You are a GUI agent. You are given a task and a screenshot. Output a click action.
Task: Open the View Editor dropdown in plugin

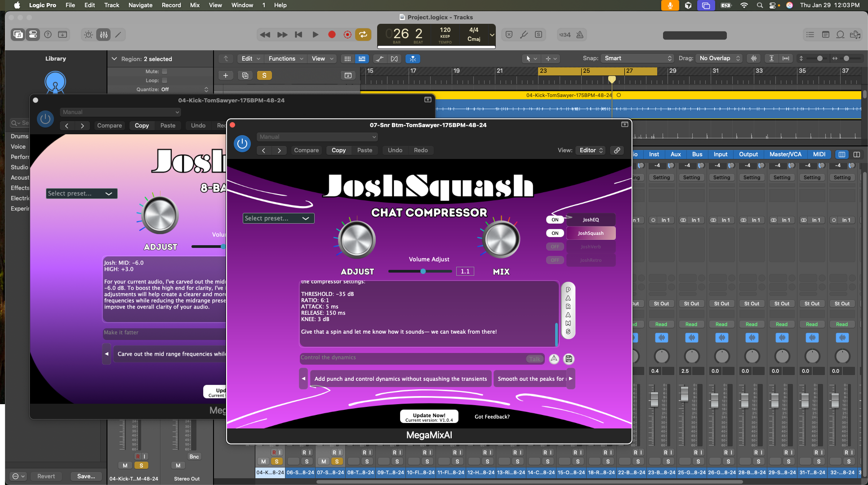[x=591, y=150]
